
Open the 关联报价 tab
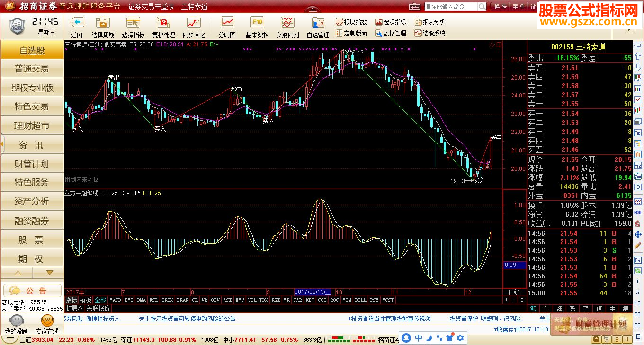98,308
